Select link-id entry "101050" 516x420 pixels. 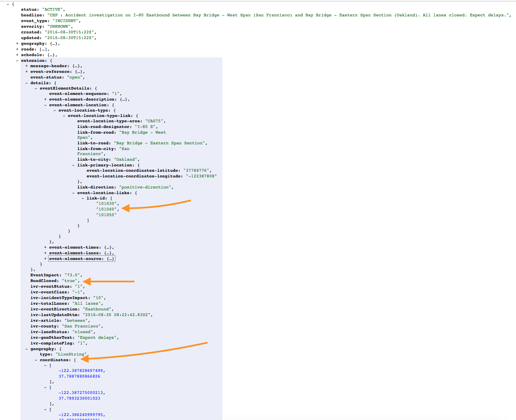click(x=106, y=215)
